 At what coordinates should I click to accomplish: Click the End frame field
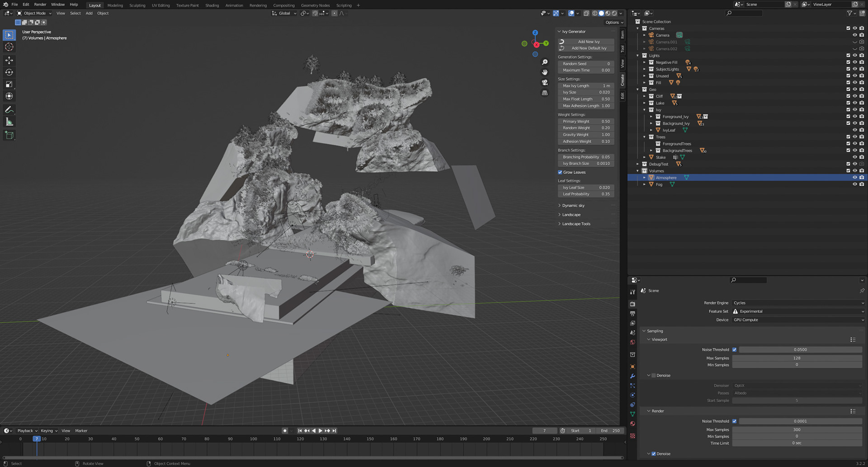point(610,431)
